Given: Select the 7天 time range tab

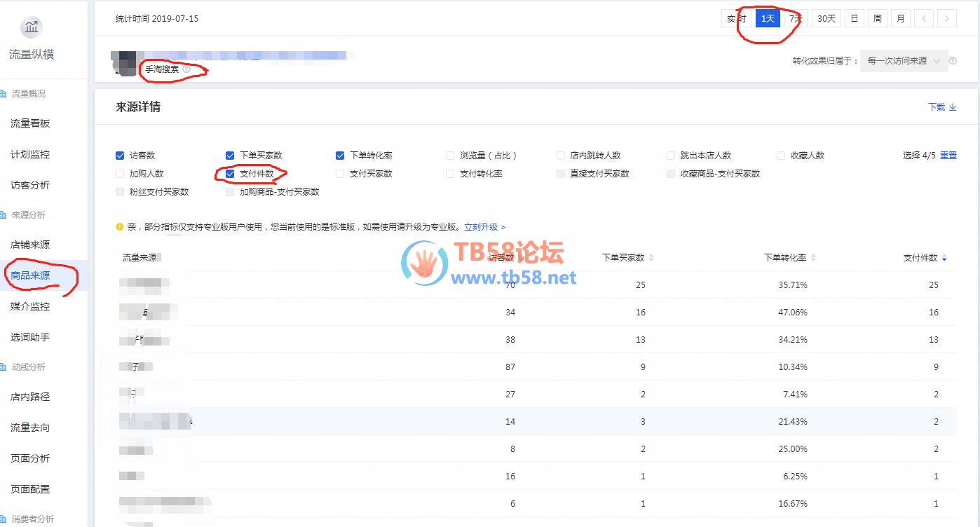Looking at the screenshot, I should [x=796, y=19].
